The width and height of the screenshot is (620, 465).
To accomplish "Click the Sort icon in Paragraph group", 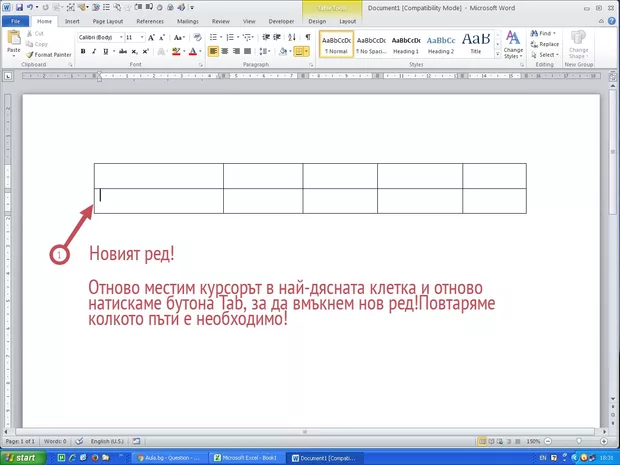I will click(292, 38).
